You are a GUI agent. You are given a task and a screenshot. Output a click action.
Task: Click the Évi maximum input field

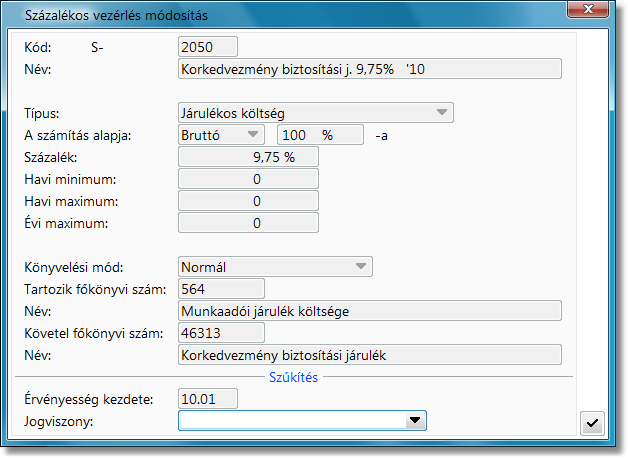(x=247, y=223)
